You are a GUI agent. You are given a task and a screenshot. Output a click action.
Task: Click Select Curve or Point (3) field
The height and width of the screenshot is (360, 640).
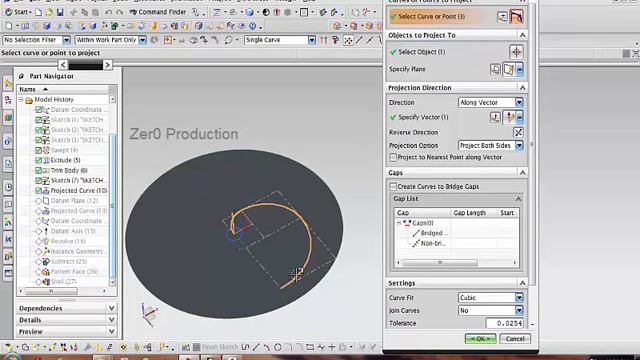pos(440,16)
